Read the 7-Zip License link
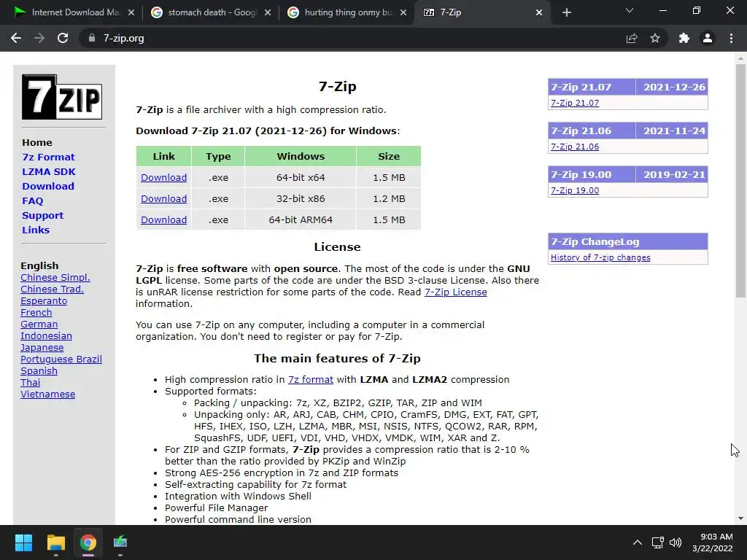This screenshot has width=747, height=560. click(x=455, y=292)
